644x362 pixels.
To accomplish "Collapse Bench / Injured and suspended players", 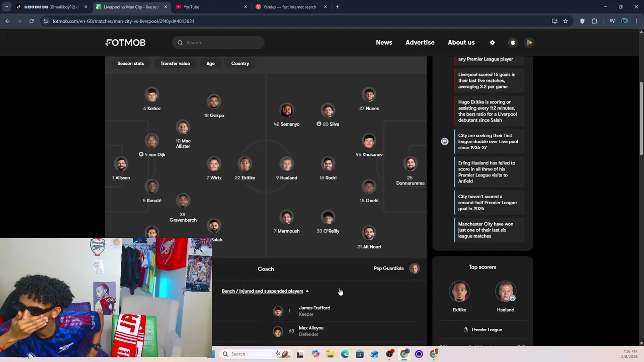I will (265, 291).
